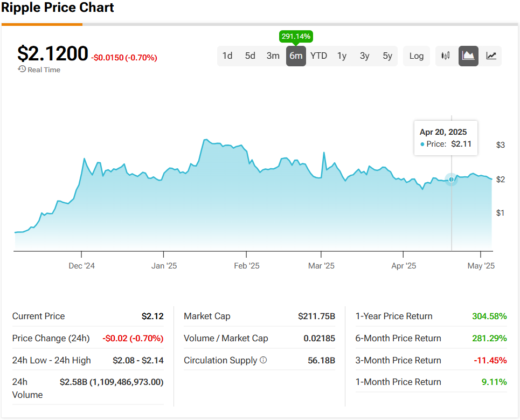The image size is (520, 420).
Task: Click the 3-Month Price Return label
Action: point(398,360)
